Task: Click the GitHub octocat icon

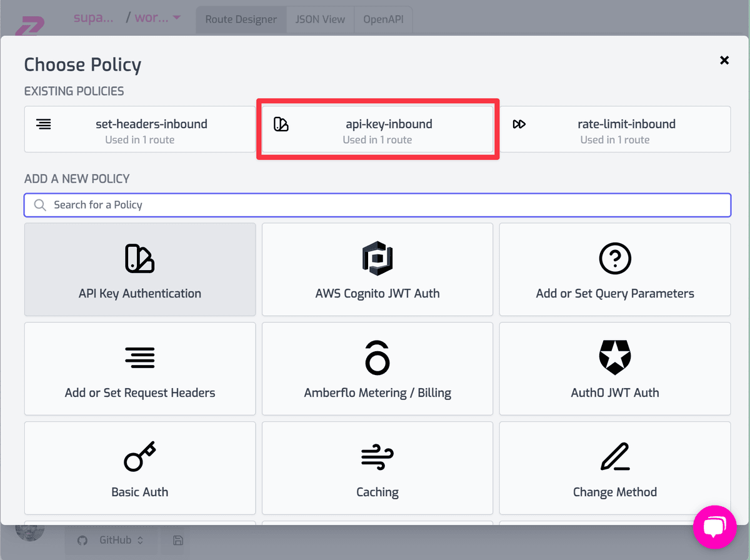Action: click(82, 540)
